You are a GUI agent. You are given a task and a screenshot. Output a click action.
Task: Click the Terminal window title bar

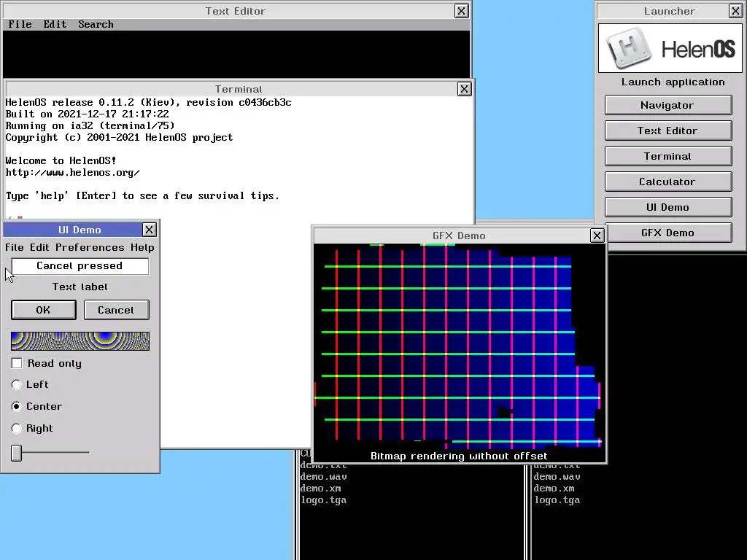tap(231, 89)
